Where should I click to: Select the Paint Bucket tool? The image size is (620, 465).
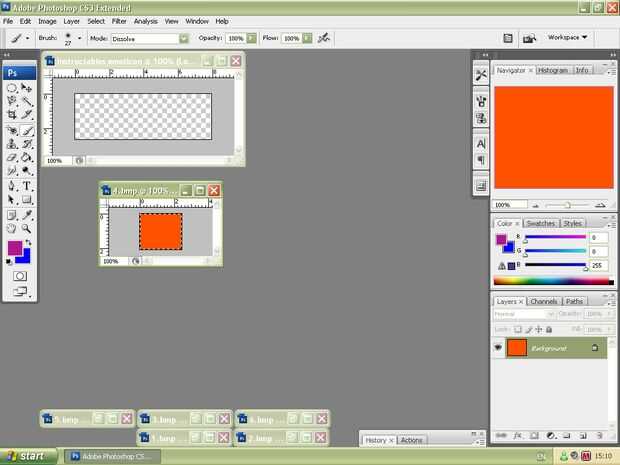(26, 157)
